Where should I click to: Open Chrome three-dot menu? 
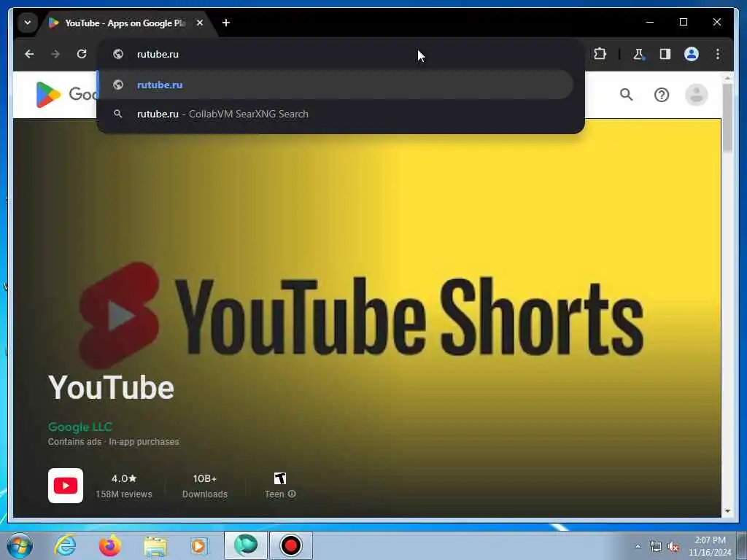click(718, 54)
